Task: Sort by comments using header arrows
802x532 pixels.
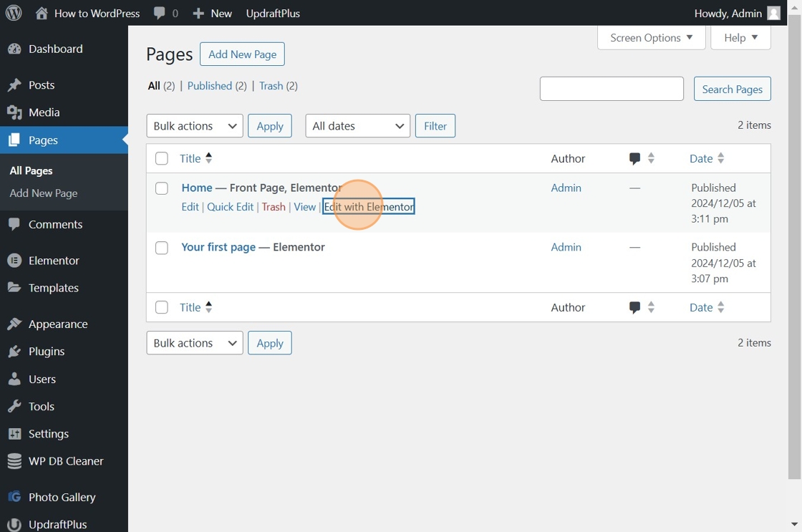Action: [x=651, y=158]
